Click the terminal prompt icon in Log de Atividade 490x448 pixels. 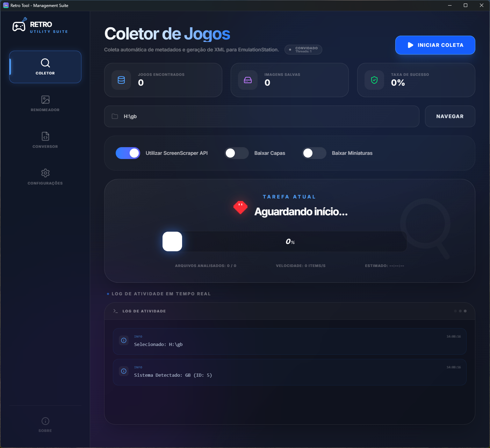pos(115,311)
